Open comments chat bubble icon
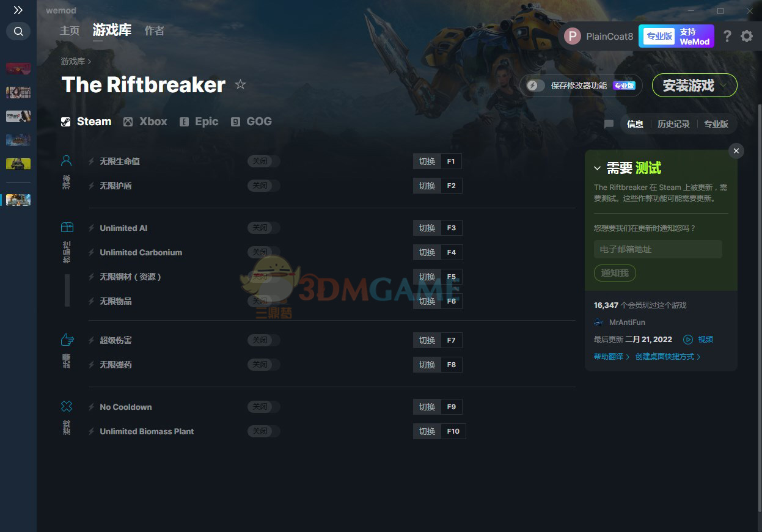The image size is (762, 532). (x=609, y=124)
